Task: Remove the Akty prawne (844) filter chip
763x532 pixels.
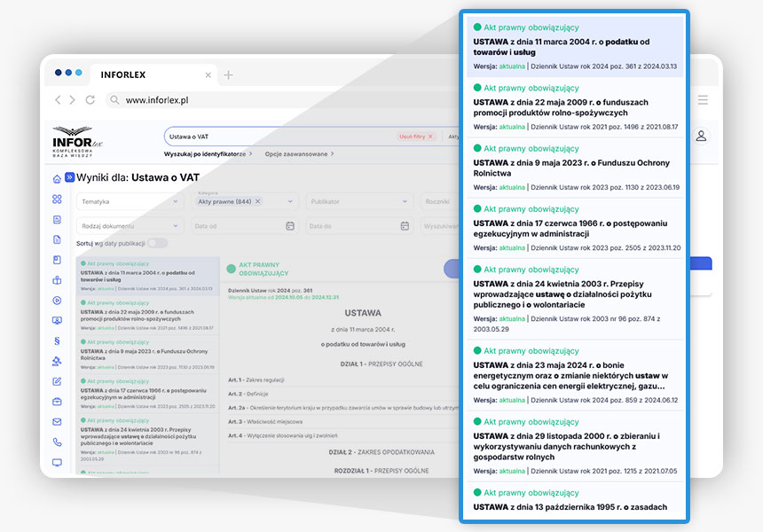Action: pos(258,201)
